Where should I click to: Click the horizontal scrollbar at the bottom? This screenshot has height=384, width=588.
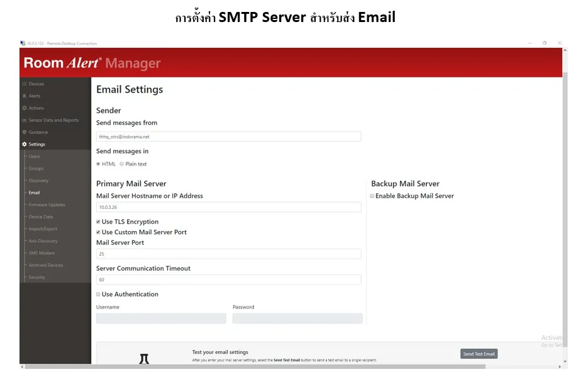click(252, 366)
